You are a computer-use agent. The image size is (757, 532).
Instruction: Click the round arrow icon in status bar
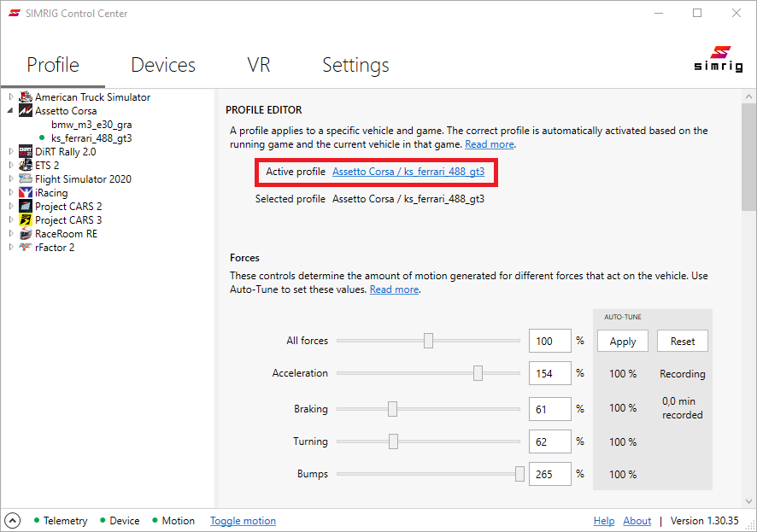coord(12,520)
